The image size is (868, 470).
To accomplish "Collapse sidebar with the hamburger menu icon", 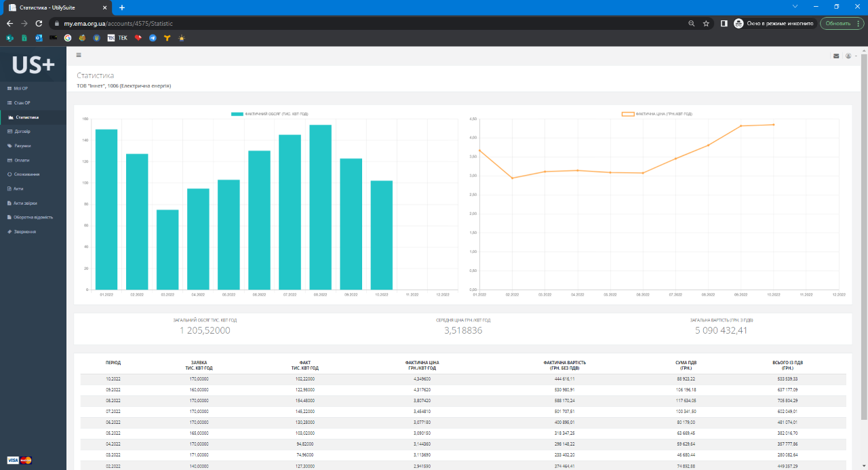I will 79,55.
